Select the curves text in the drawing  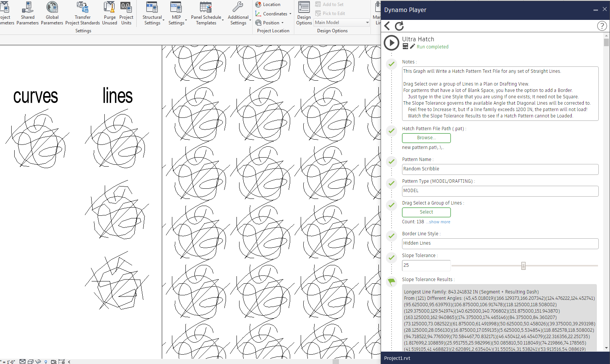36,96
